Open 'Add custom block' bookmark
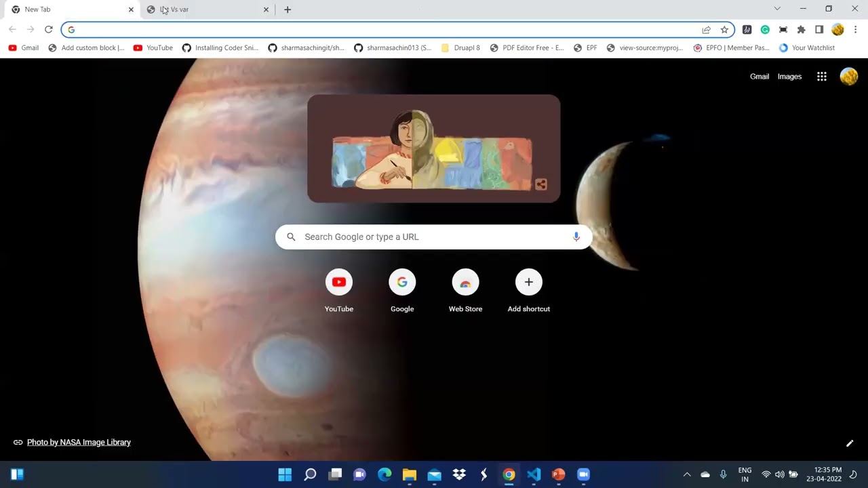This screenshot has width=868, height=488. (x=87, y=48)
